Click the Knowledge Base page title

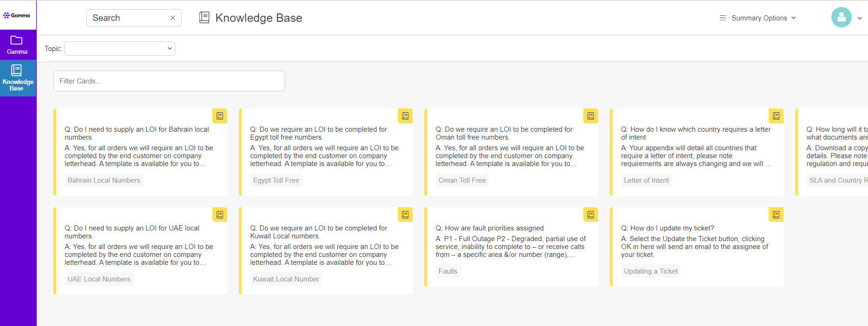[x=259, y=18]
